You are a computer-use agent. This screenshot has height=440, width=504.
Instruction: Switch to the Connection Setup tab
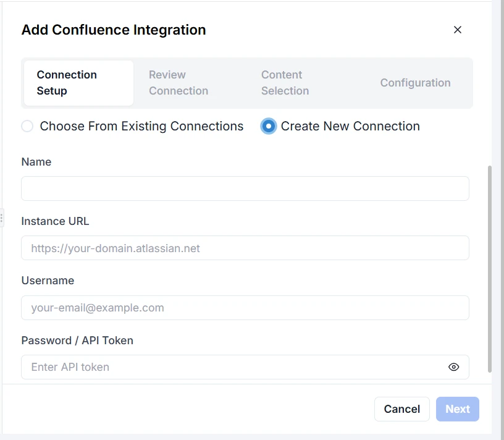[x=78, y=83]
